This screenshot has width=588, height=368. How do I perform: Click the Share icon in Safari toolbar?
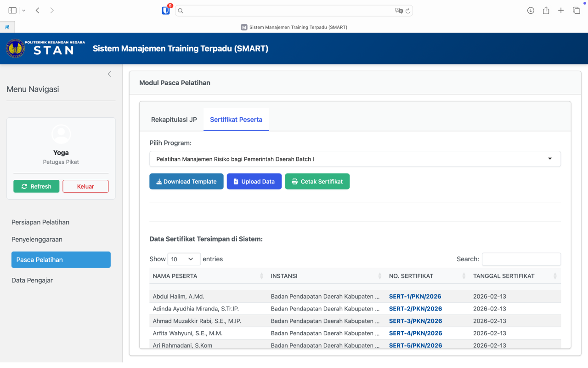pos(546,10)
